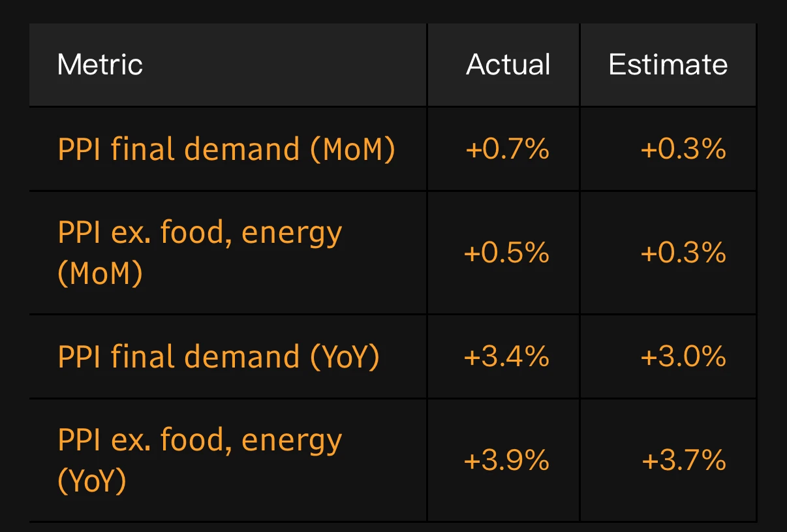Click the Estimate column header
Image resolution: width=787 pixels, height=532 pixels.
(668, 65)
